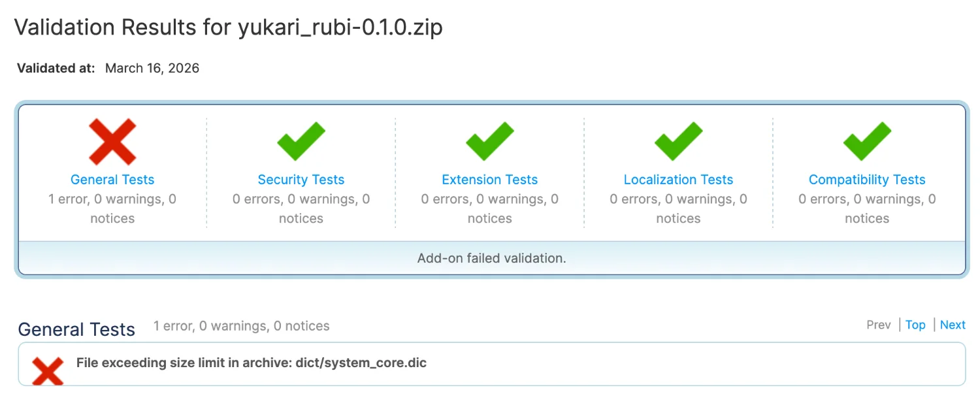Open the Localization Tests link
Screen dimensions: 980x407
click(678, 180)
